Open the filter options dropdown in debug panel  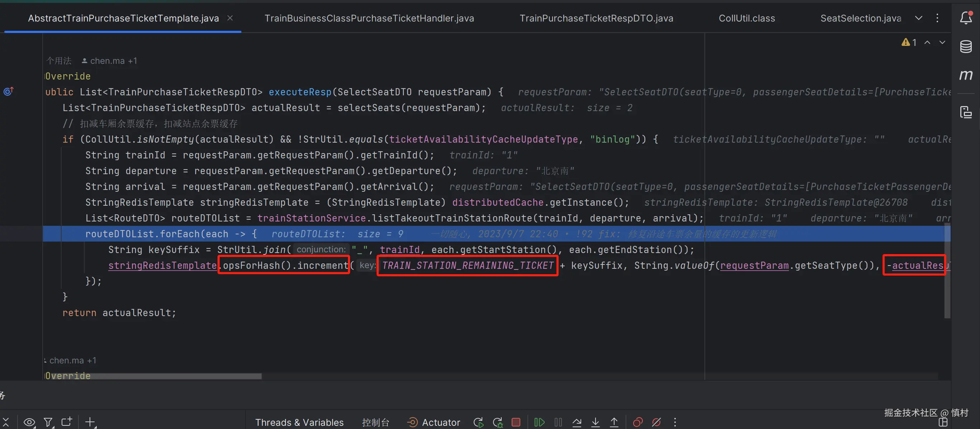[x=48, y=422]
